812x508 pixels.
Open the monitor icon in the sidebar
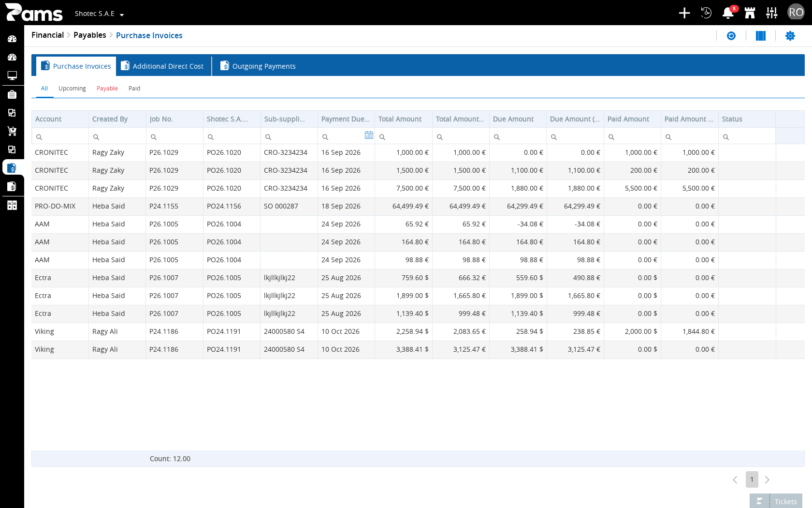pyautogui.click(x=12, y=75)
